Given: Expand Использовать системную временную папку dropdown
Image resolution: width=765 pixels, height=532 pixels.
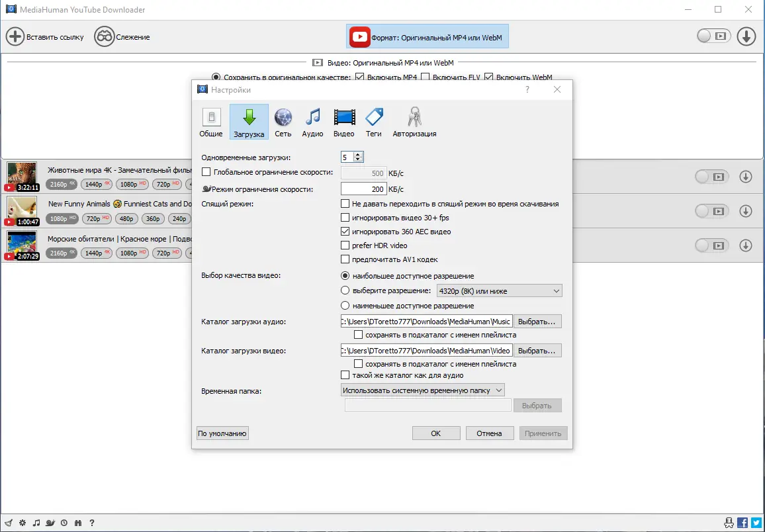Looking at the screenshot, I should (x=422, y=390).
